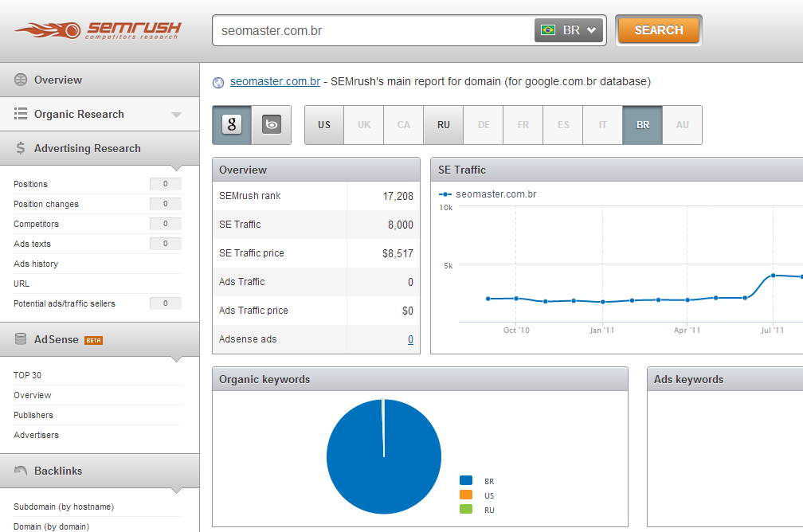
Task: Click the SE Traffic price value $8,517
Action: 398,253
